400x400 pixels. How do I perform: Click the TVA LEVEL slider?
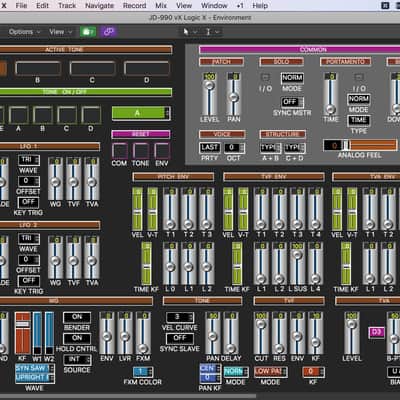(x=352, y=333)
